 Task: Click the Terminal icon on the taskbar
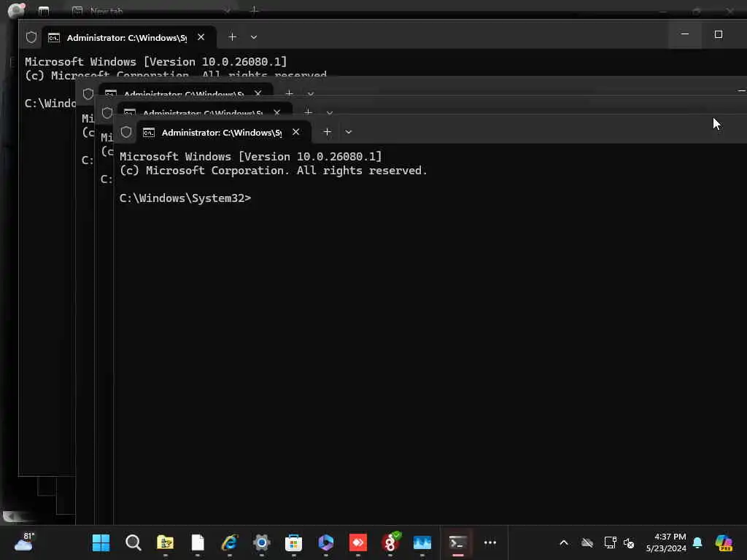coord(457,542)
